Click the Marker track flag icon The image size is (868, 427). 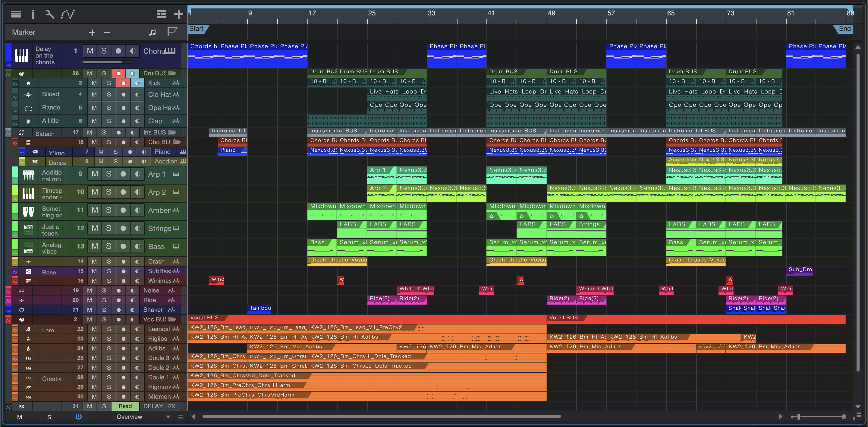pyautogui.click(x=172, y=32)
